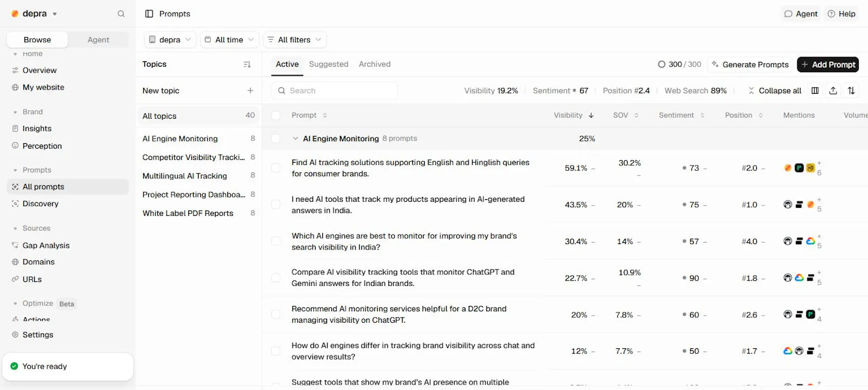The height and width of the screenshot is (390, 868).
Task: Click the Add Prompt button
Action: (828, 65)
